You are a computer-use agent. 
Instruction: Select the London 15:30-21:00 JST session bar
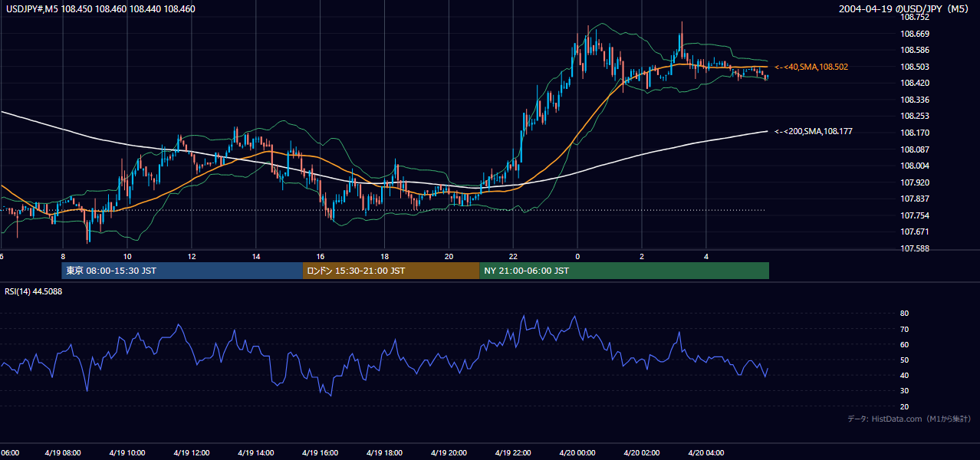click(x=391, y=271)
